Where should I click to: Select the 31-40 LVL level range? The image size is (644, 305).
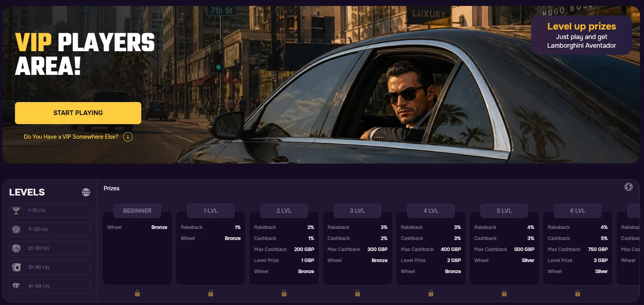[x=50, y=267]
